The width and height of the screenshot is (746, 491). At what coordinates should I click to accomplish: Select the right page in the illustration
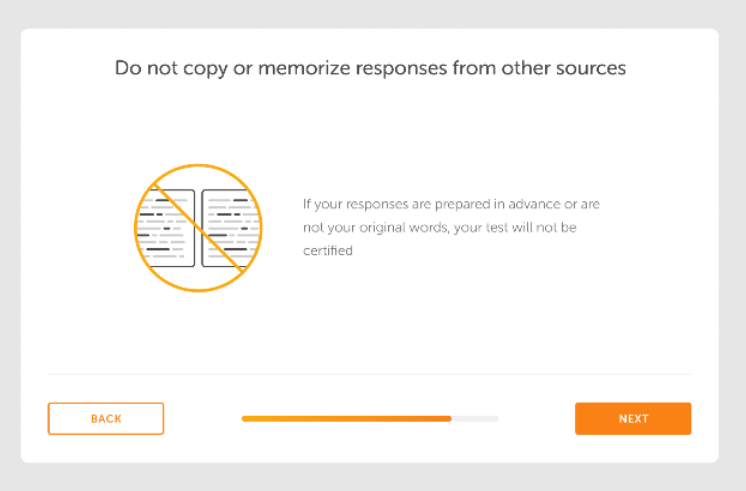(229, 228)
